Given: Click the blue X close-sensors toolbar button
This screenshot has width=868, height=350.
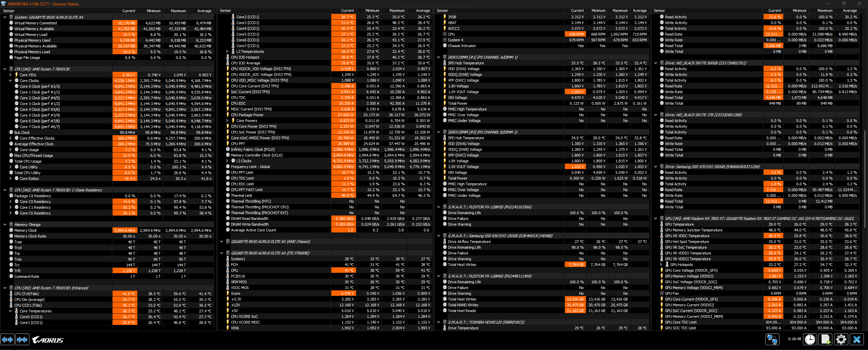Looking at the screenshot, I should tap(857, 339).
